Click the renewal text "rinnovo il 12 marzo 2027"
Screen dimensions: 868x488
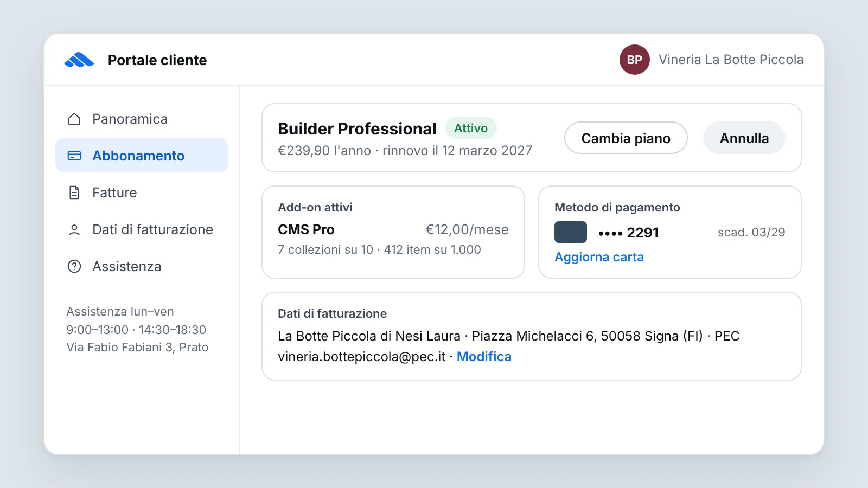coord(457,151)
